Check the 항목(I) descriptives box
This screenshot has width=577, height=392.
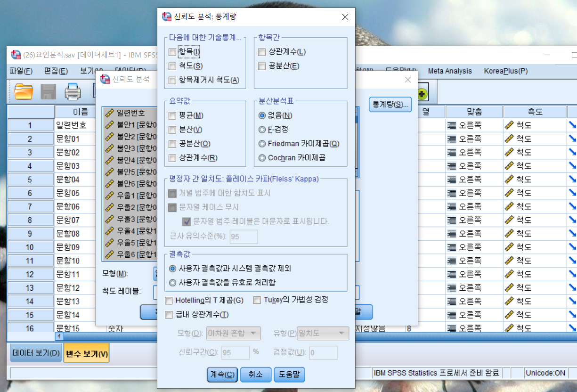pyautogui.click(x=172, y=52)
